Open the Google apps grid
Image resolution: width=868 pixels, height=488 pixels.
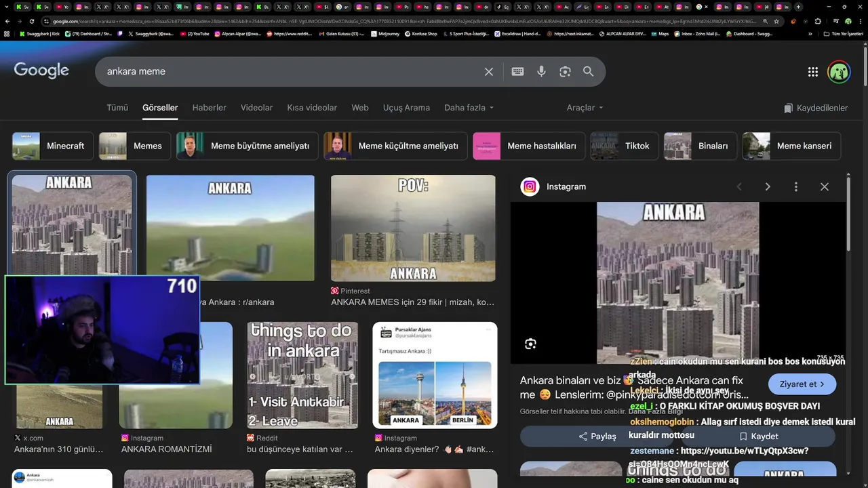[x=813, y=72]
